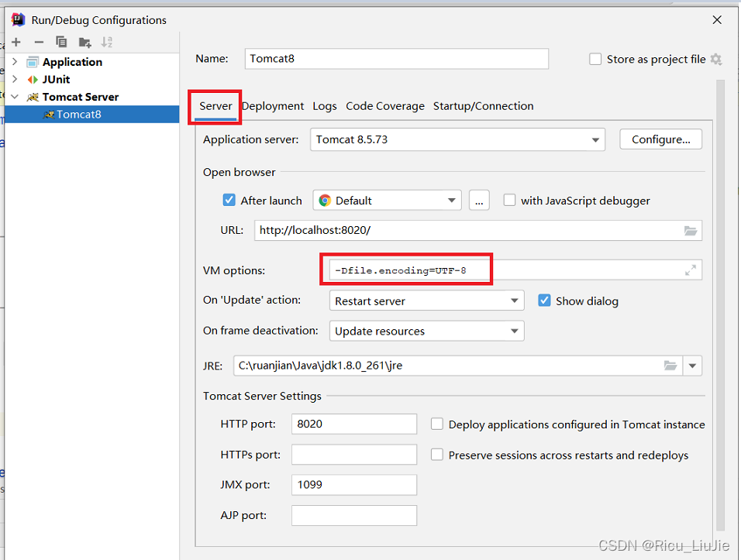Click the VM options input field
The width and height of the screenshot is (741, 560).
515,270
